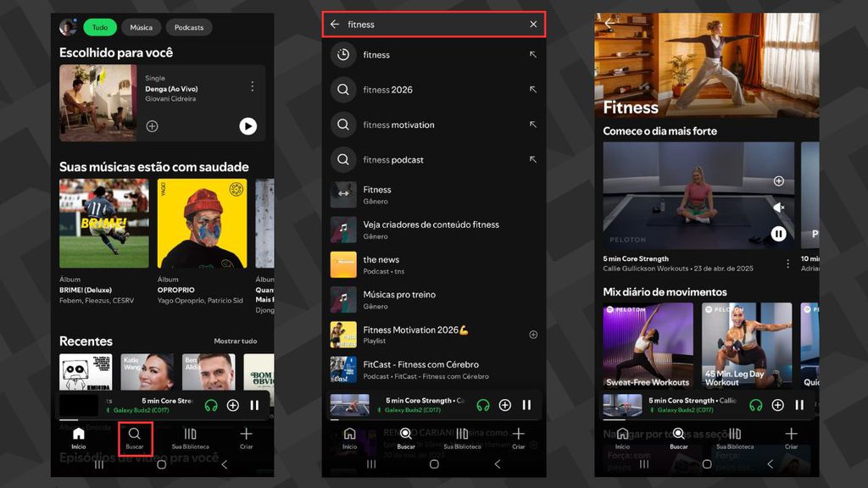
Task: Go to Início on middle screen
Action: (350, 438)
